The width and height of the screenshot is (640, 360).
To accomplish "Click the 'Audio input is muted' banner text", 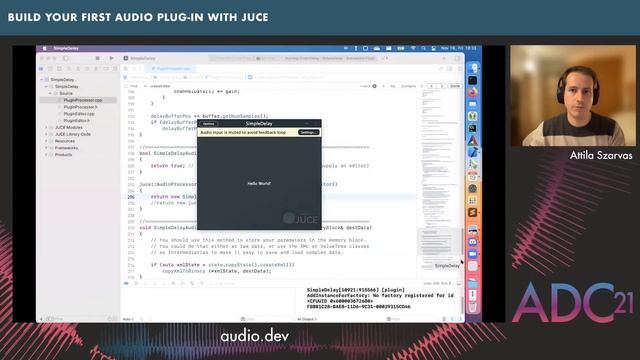I will [x=243, y=132].
